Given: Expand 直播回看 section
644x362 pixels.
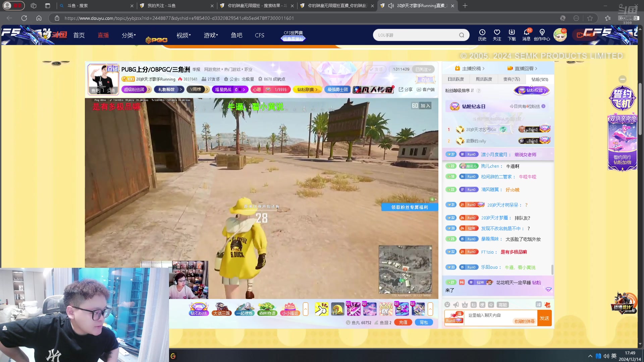Looking at the screenshot, I should 522,68.
